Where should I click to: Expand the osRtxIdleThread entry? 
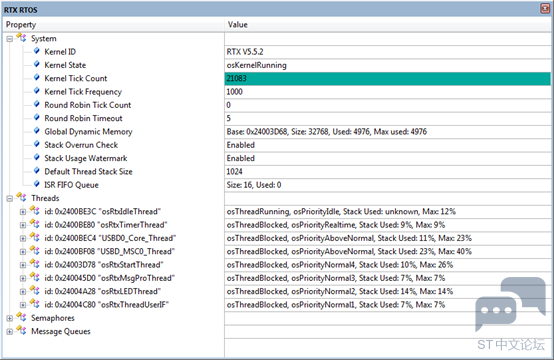(x=23, y=212)
